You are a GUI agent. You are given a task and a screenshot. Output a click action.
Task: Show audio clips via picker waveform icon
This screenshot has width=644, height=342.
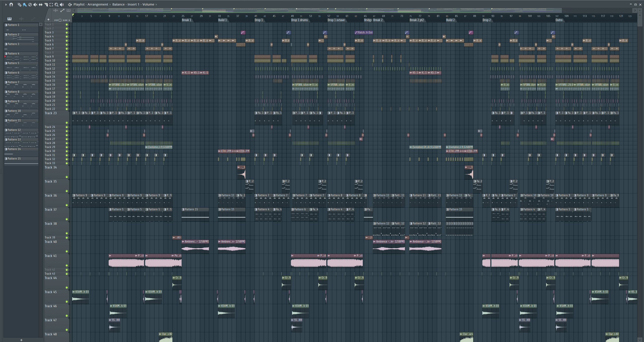(x=21, y=19)
